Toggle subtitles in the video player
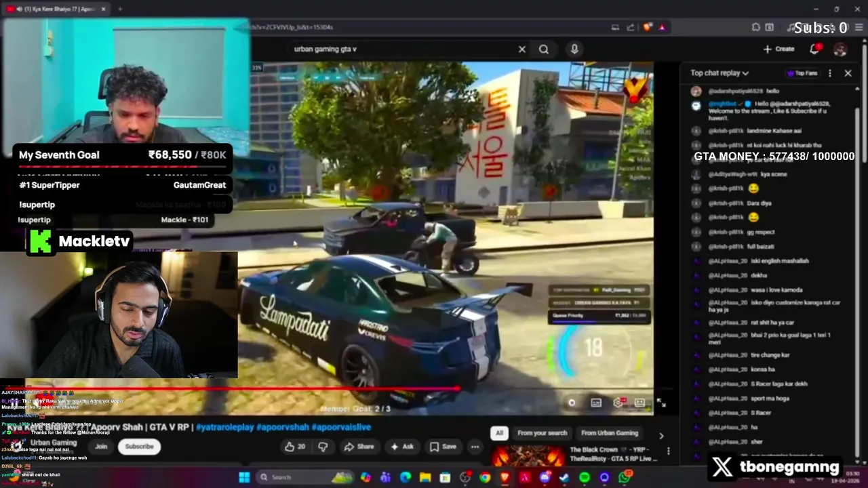868x488 pixels. [596, 403]
